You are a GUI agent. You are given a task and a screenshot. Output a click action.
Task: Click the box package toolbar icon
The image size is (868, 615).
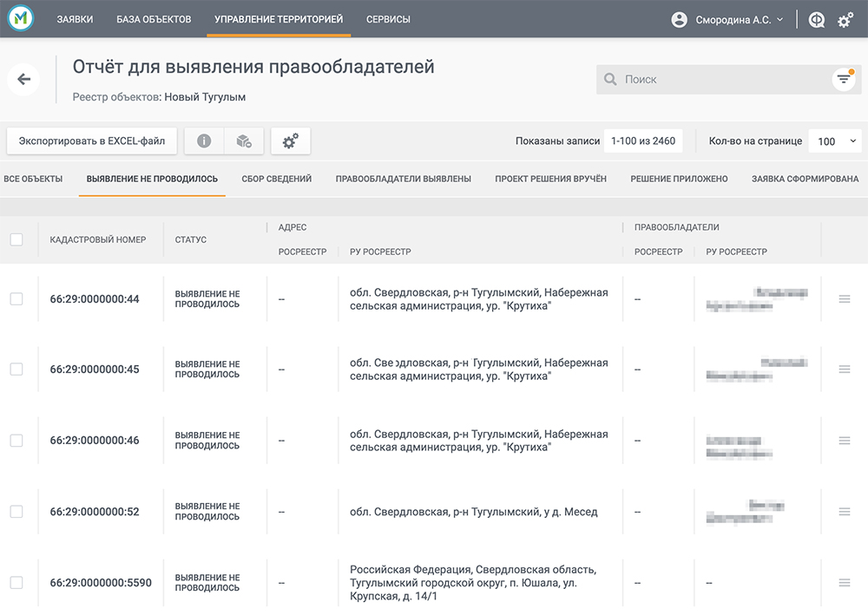pos(244,141)
